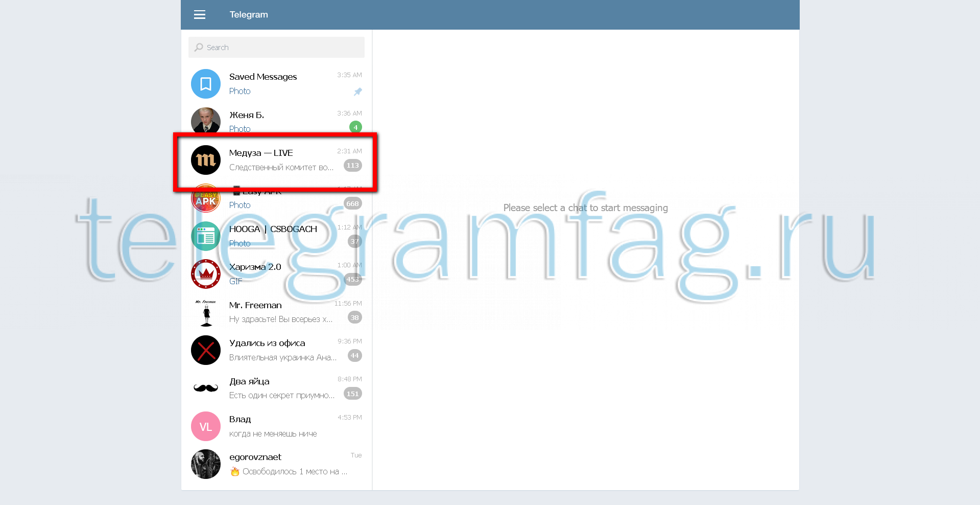This screenshot has height=505, width=980.
Task: Click Photo preview under Saved Messages
Action: [240, 91]
